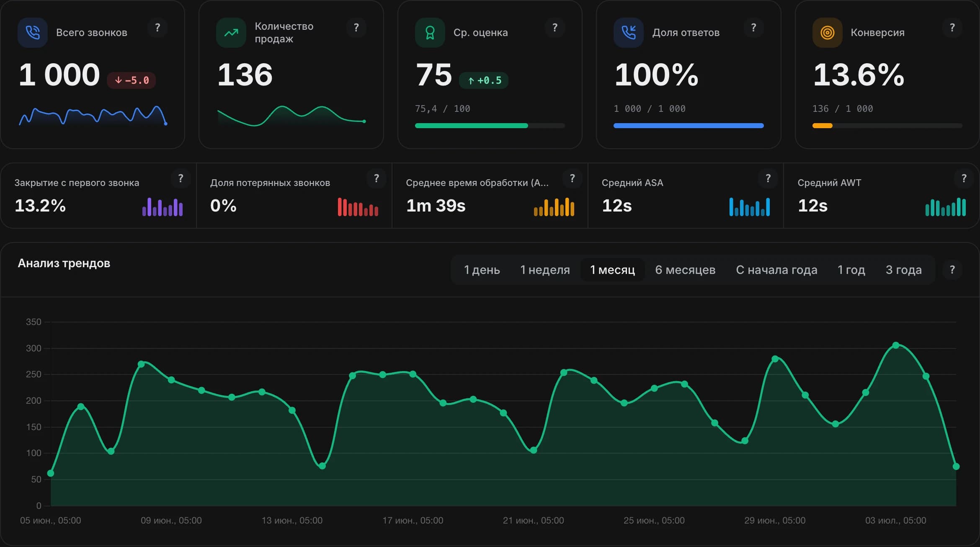Select the 1 месяц period

pos(612,270)
